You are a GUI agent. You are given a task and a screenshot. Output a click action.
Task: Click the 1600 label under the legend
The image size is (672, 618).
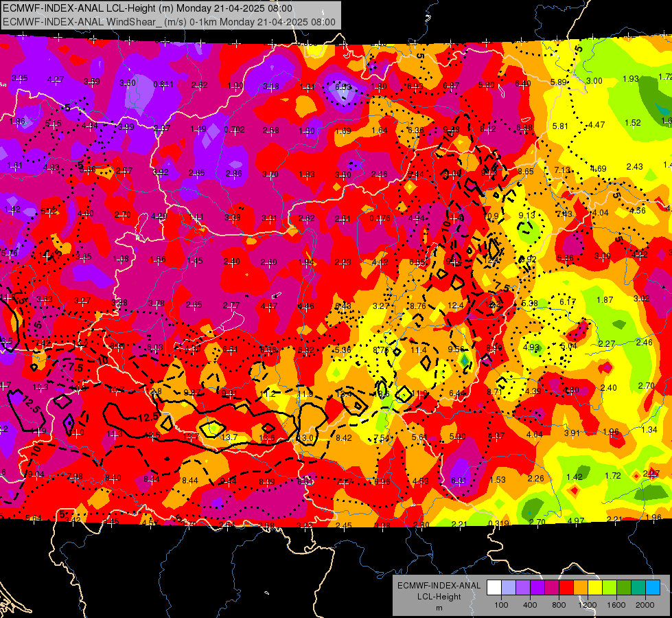pos(616,605)
